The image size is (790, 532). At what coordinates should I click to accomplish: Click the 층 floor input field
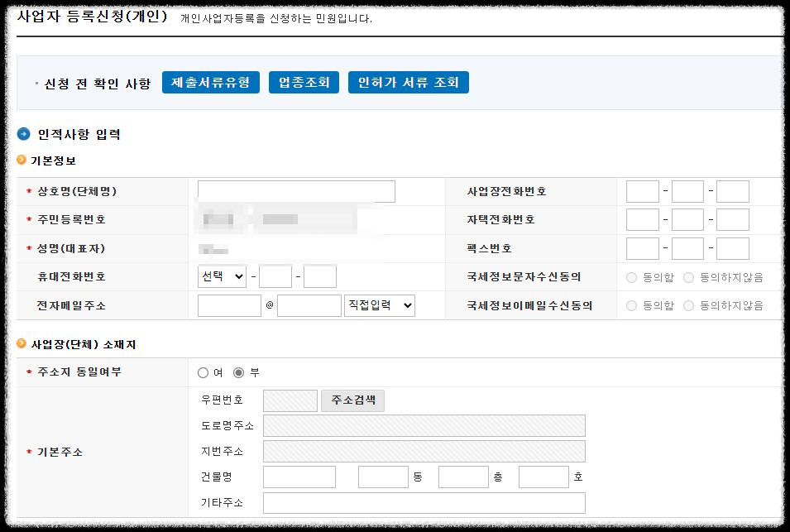463,477
